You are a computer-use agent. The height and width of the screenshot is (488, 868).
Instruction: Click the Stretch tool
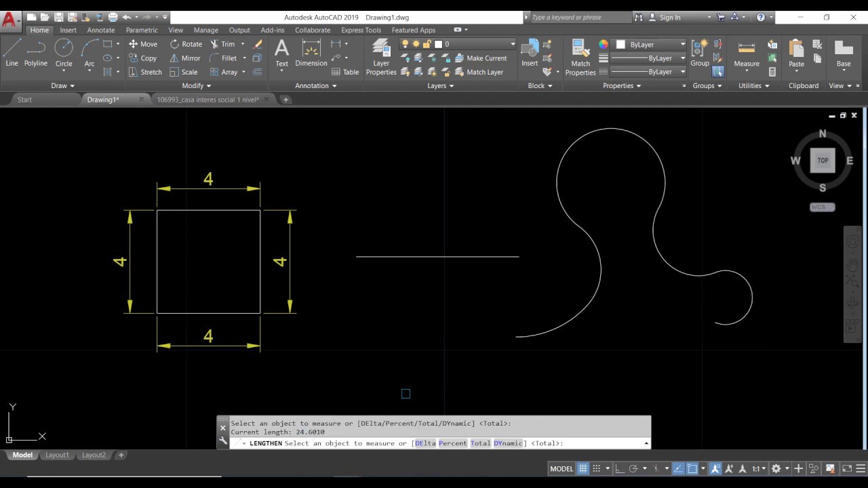(x=145, y=72)
